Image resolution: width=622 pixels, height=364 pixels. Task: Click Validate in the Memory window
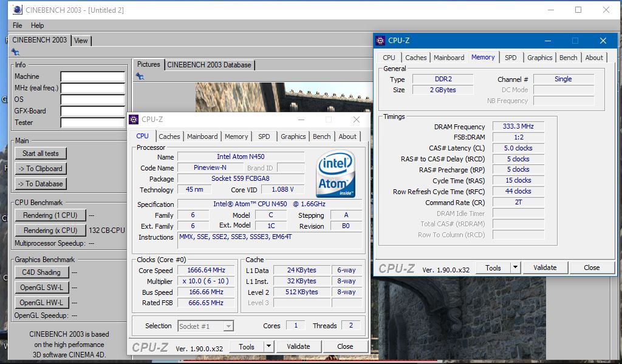(x=545, y=268)
